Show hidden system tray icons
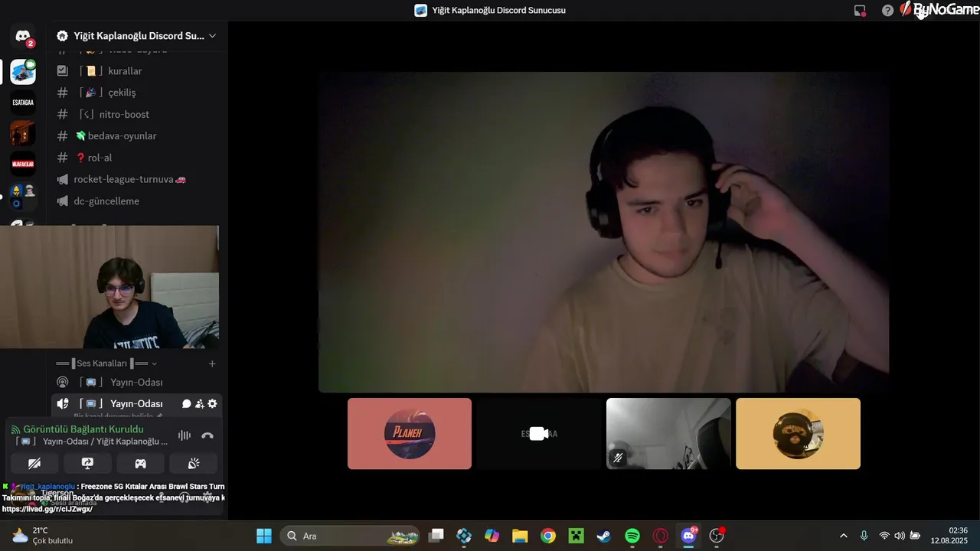 [x=844, y=536]
